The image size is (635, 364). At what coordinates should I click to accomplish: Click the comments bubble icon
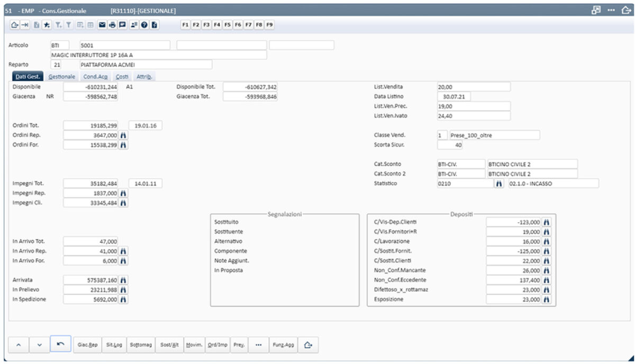pos(122,23)
